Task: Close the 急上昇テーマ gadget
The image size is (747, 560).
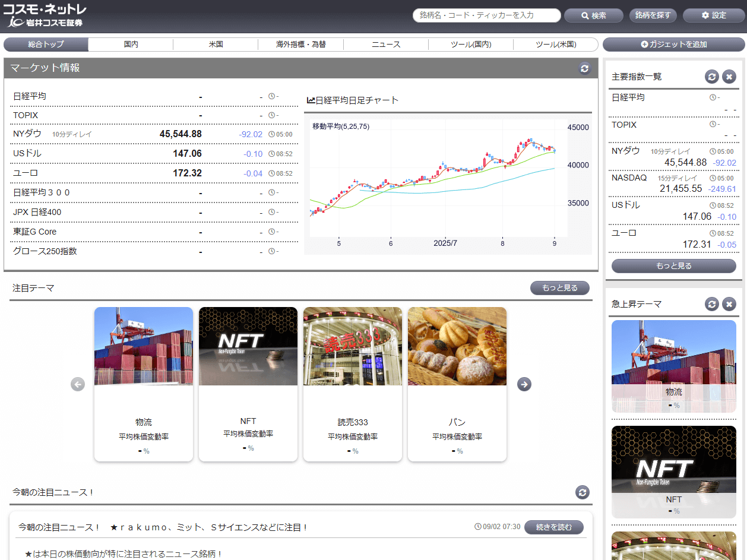Action: [729, 304]
